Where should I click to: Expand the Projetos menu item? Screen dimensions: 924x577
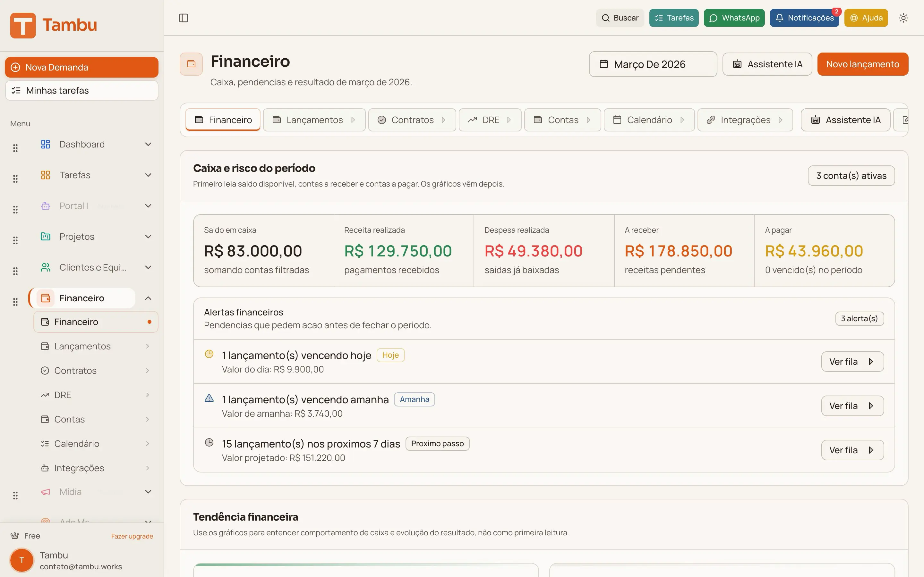click(x=148, y=237)
